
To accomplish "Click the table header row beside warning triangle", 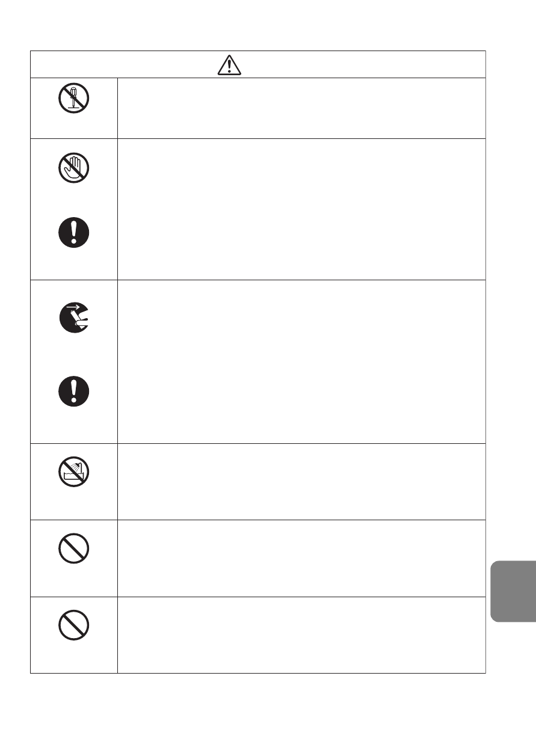I will 258,64.
